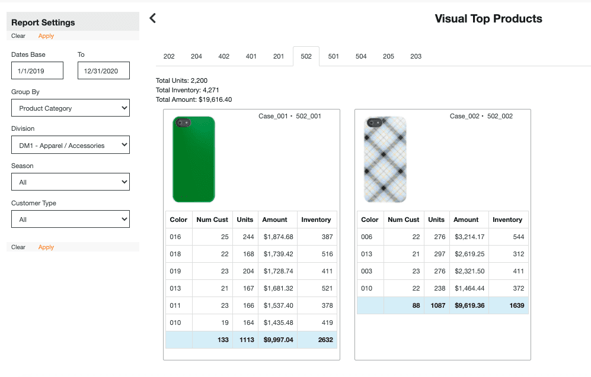Click the top Clear link

point(18,36)
